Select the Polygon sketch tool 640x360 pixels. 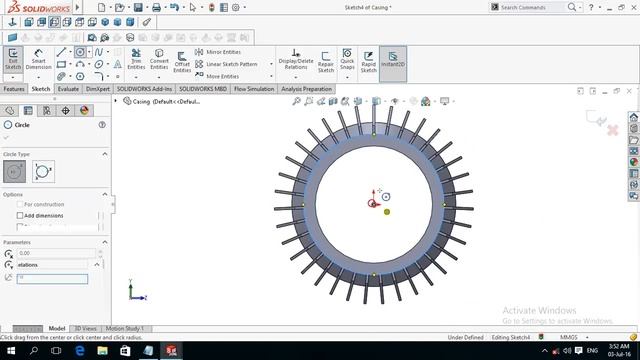(80, 76)
